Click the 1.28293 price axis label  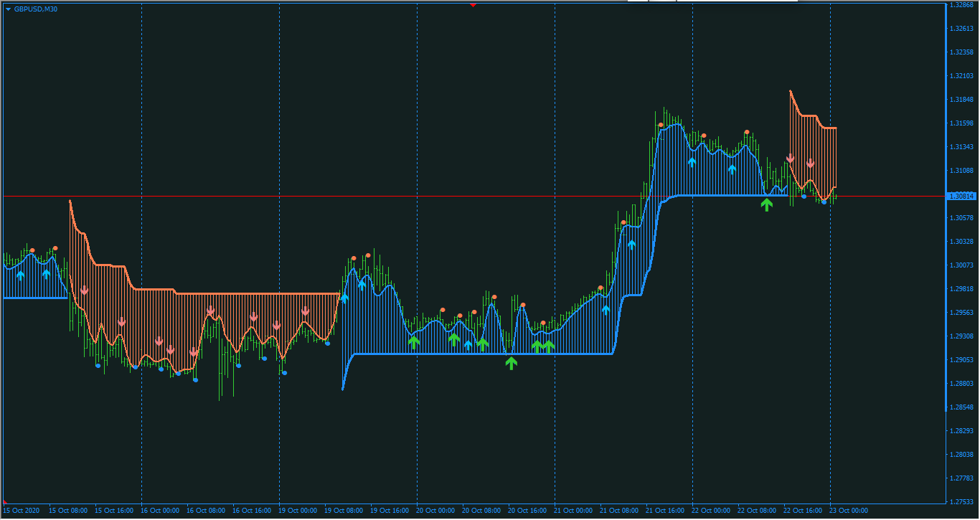click(x=961, y=431)
